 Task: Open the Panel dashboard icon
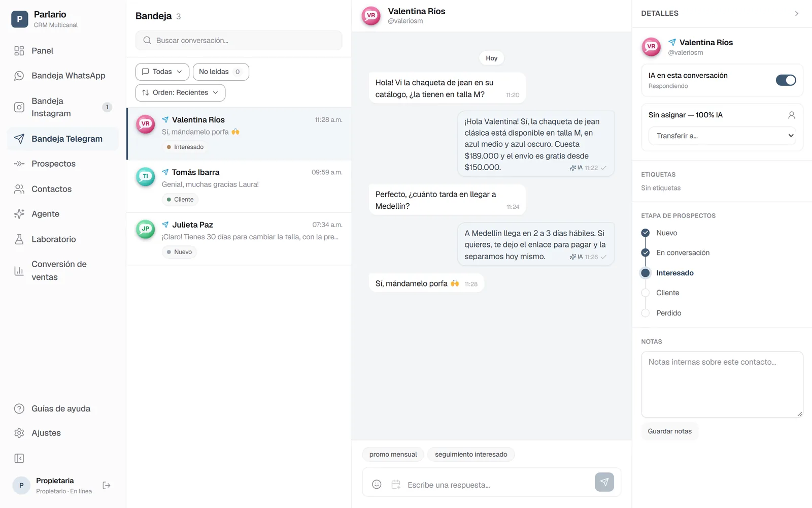click(x=19, y=51)
